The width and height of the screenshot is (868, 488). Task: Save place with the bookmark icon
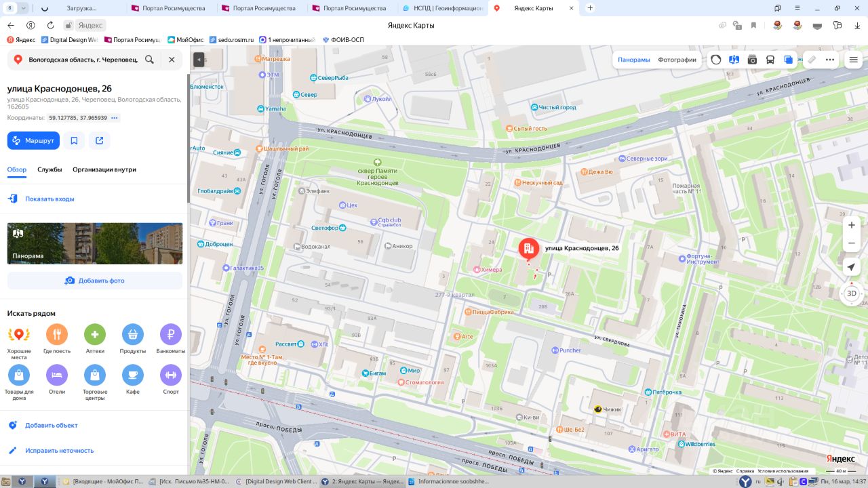coord(74,140)
